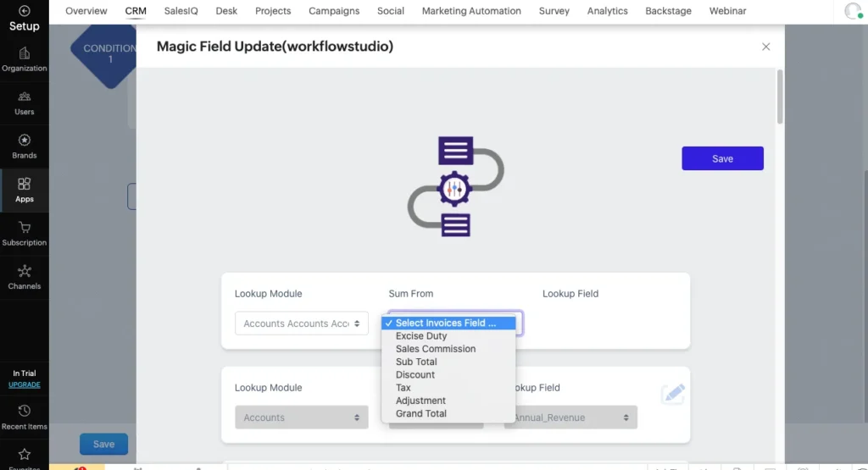Choose 'Select Invoices Field ...' option
The image size is (868, 470).
(x=448, y=323)
